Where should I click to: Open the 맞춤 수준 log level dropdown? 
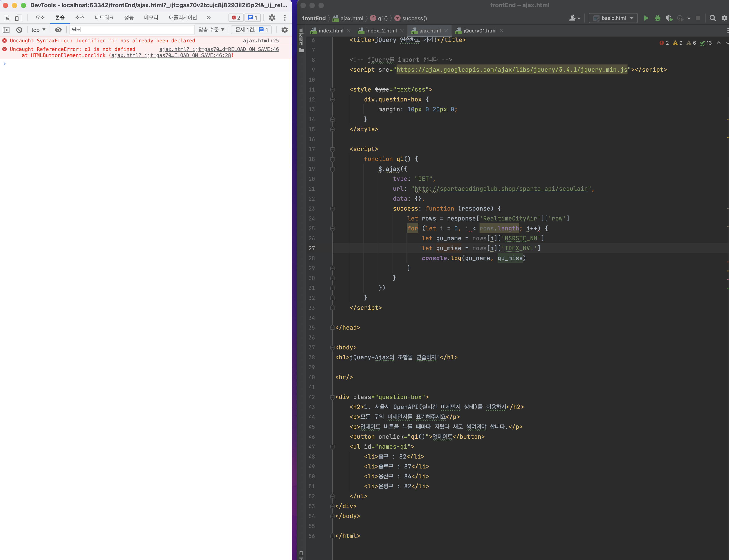tap(211, 30)
